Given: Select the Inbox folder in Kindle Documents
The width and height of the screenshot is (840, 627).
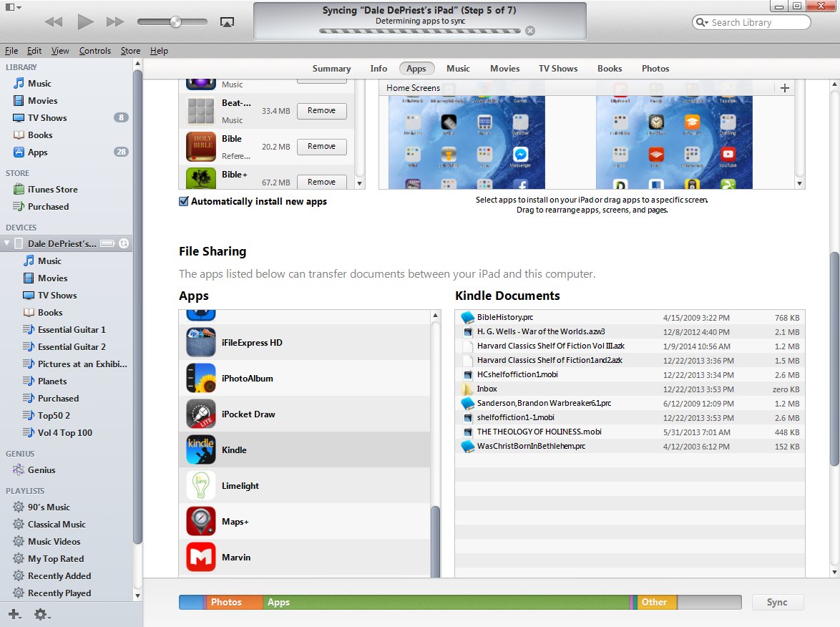Looking at the screenshot, I should point(487,389).
